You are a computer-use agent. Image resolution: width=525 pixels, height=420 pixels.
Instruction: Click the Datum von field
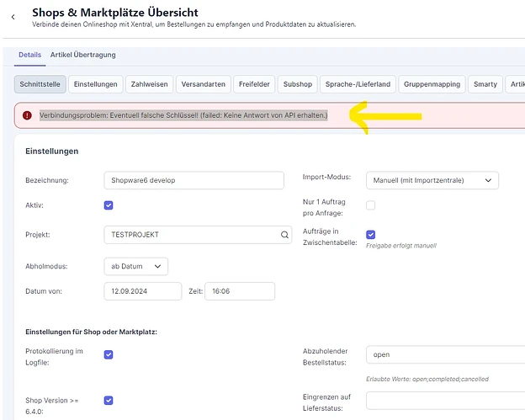pos(143,291)
